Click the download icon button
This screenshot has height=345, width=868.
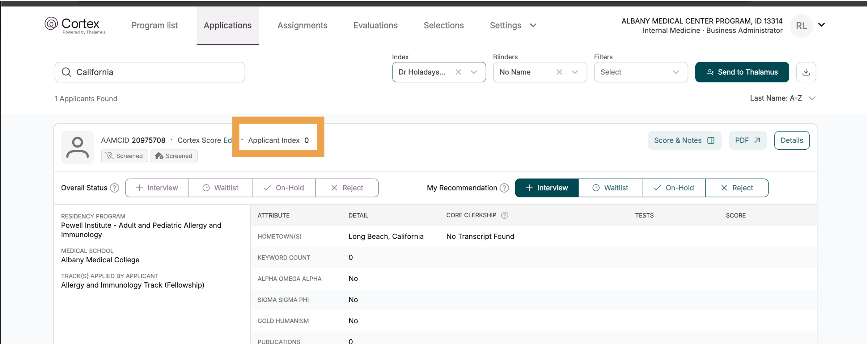[x=806, y=72]
